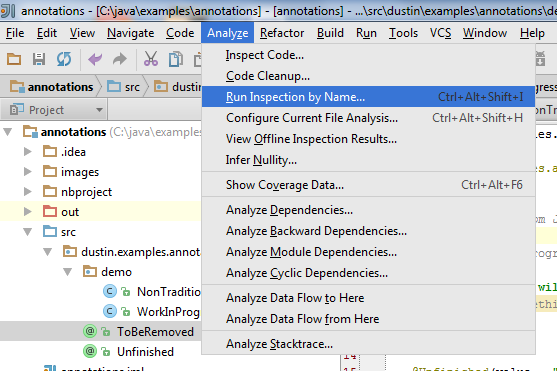
Task: Collapse the annotations project root node
Action: pyautogui.click(x=8, y=132)
